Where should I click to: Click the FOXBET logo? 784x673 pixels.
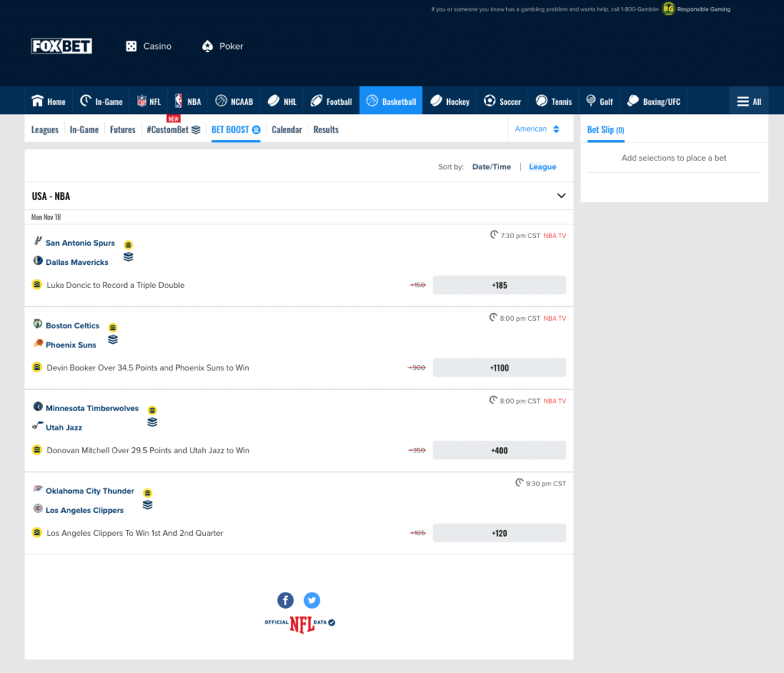click(x=61, y=46)
